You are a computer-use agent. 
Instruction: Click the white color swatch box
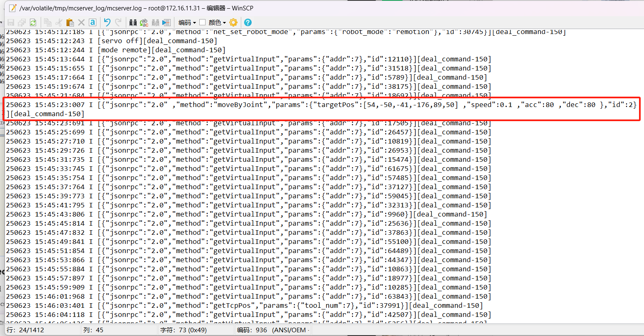coord(203,22)
